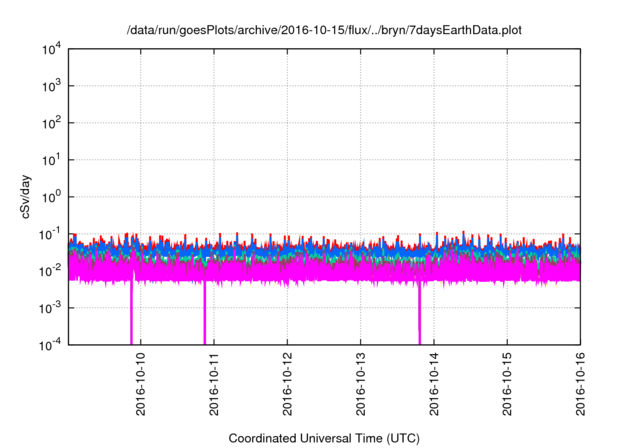This screenshot has height=448, width=640.
Task: Select the 10^2 y-axis tick label
Action: pyautogui.click(x=52, y=123)
